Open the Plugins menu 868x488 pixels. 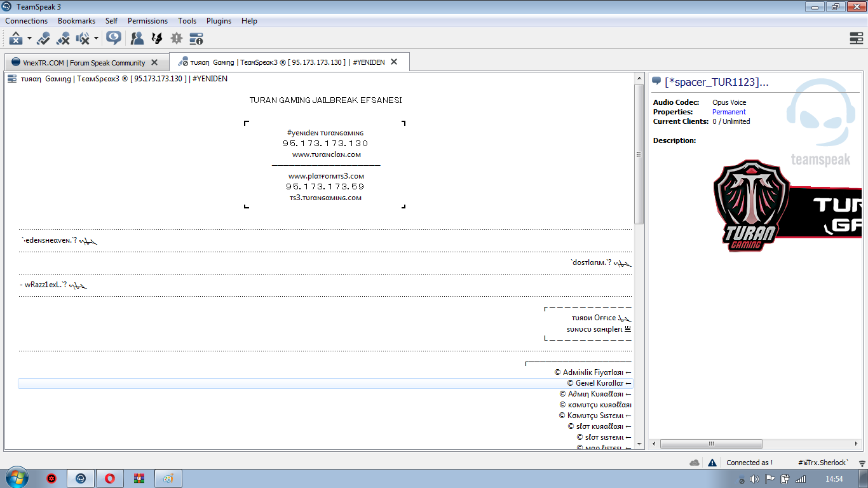click(219, 21)
